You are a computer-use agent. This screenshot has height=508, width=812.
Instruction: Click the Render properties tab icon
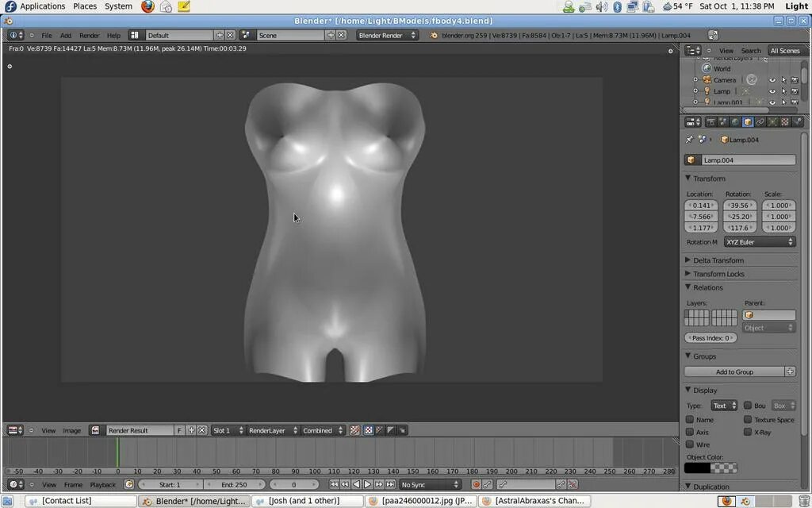(710, 122)
